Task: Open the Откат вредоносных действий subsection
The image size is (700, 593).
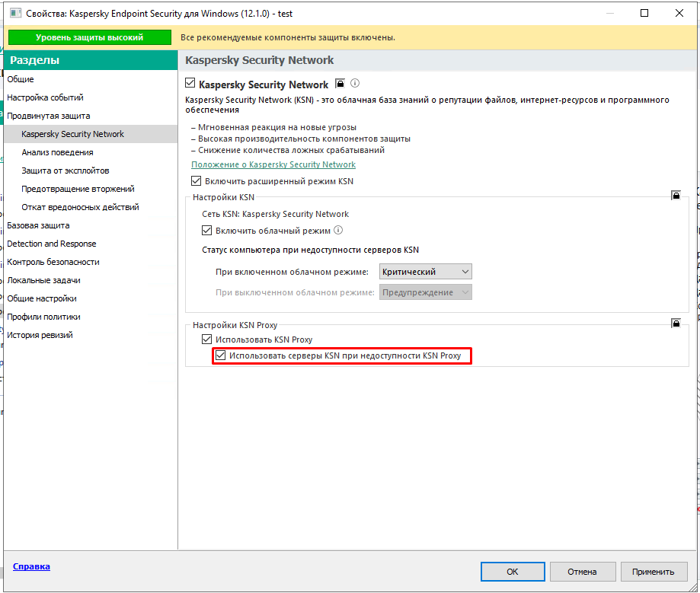Action: click(x=91, y=207)
